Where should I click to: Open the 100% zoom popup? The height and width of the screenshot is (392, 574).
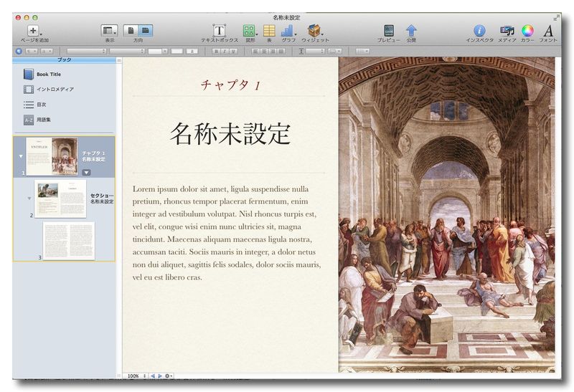(136, 376)
